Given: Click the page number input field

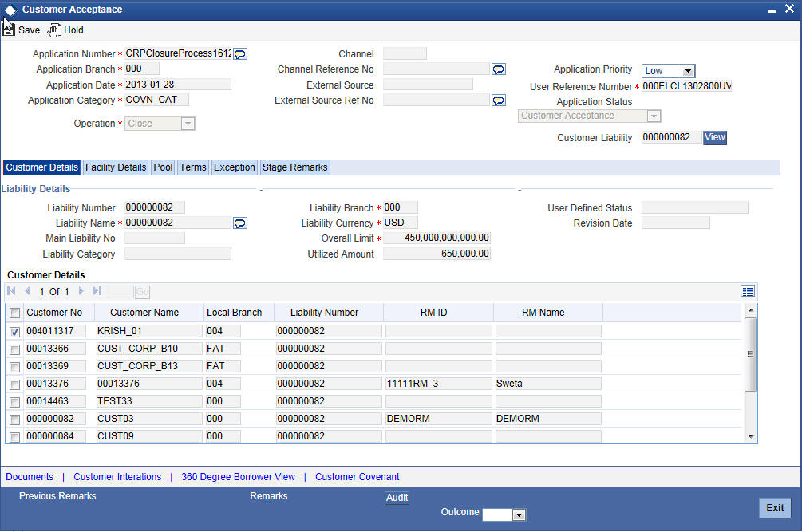Looking at the screenshot, I should point(120,292).
